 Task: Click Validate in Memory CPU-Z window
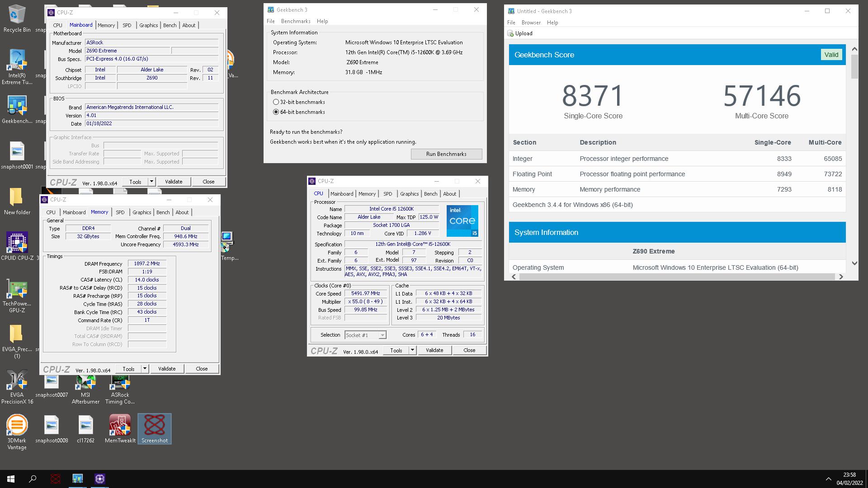click(x=167, y=369)
